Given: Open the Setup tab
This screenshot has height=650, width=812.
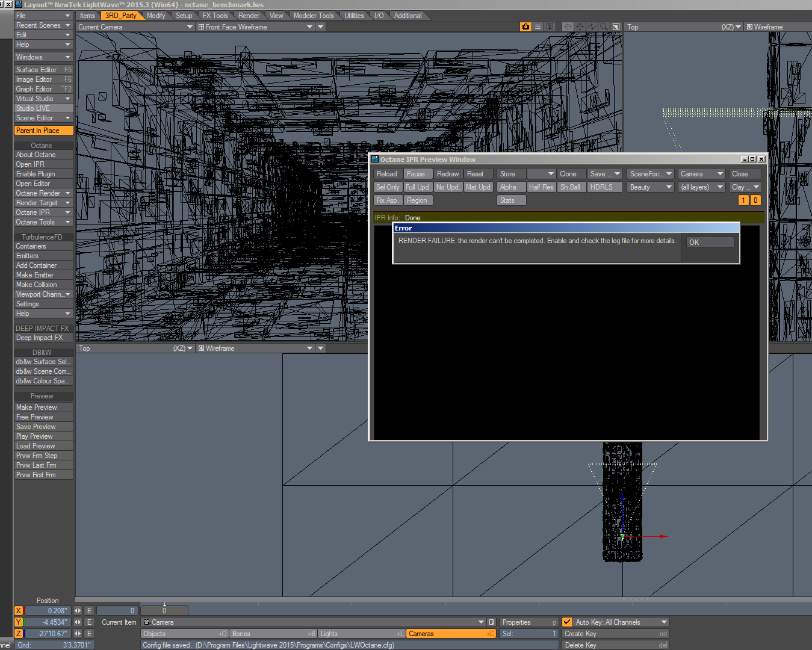Looking at the screenshot, I should [x=184, y=16].
